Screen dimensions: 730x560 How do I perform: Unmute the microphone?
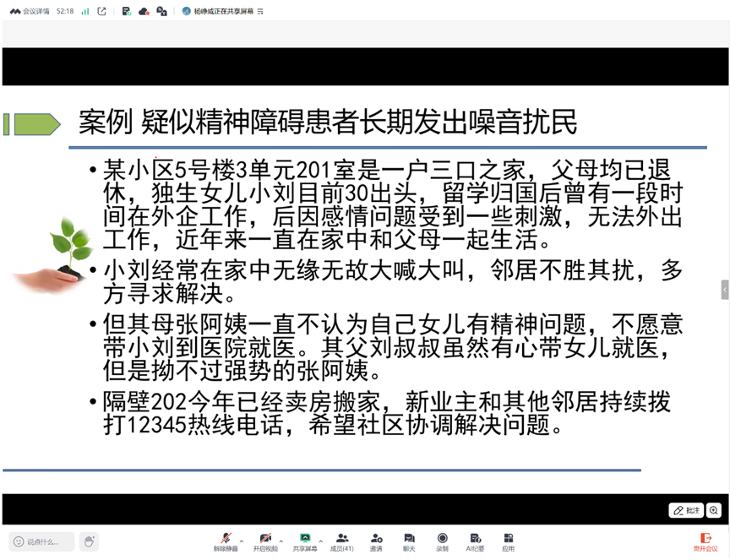tap(226, 541)
